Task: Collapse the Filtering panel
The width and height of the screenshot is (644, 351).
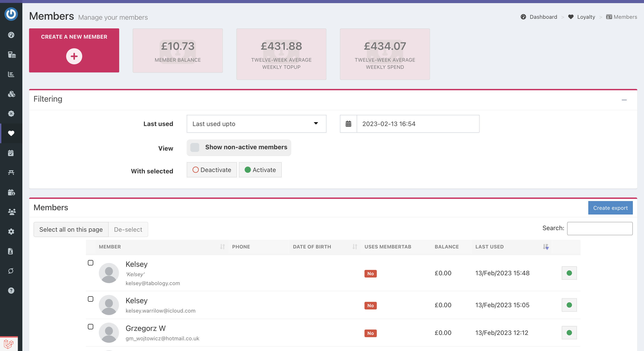Action: (624, 100)
